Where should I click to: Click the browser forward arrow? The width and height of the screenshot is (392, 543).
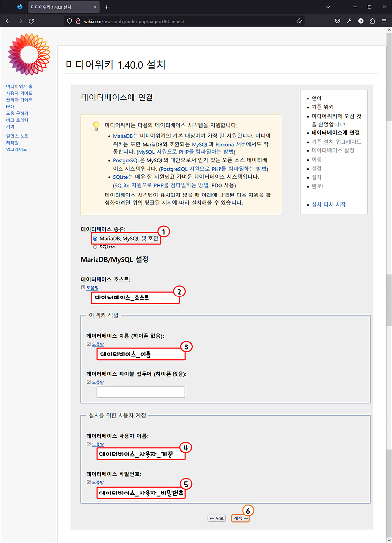click(20, 21)
